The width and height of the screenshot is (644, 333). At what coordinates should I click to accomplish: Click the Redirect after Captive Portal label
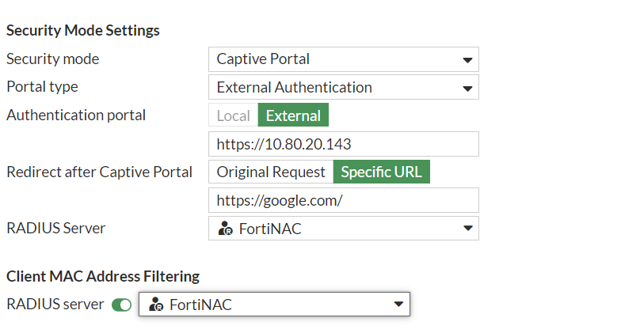click(x=99, y=172)
